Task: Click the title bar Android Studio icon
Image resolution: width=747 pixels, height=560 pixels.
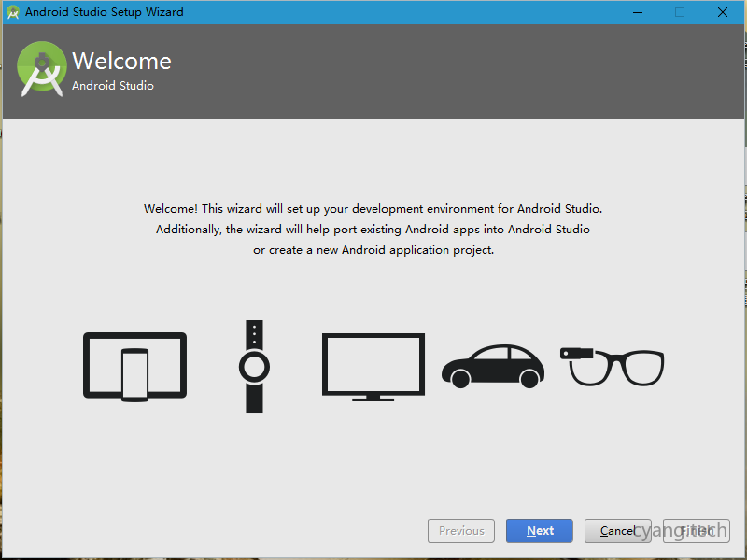Action: pos(13,12)
